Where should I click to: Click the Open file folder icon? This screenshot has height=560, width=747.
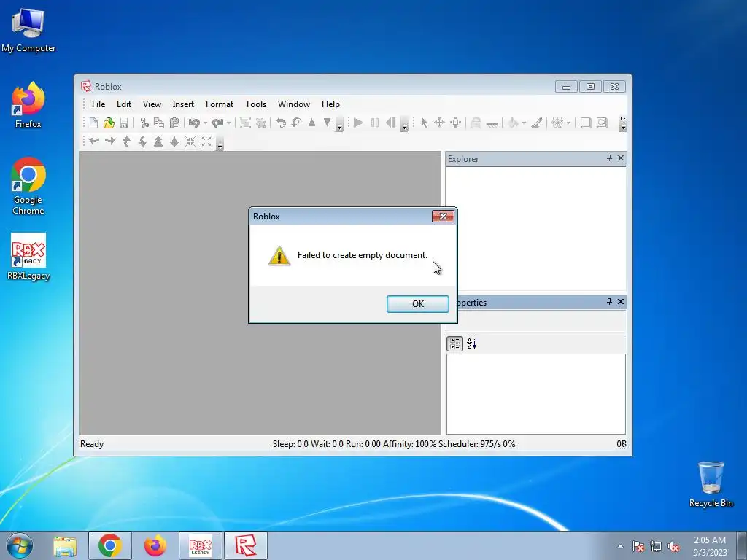coord(109,122)
